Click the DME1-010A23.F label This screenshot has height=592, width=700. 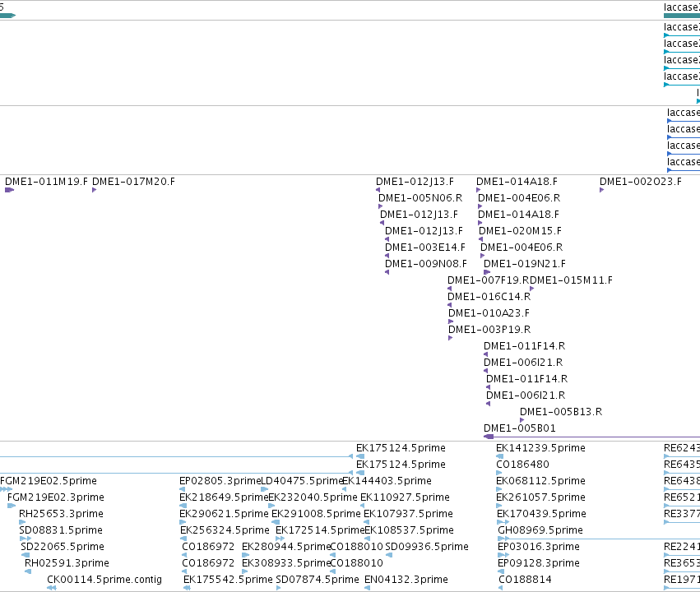click(489, 313)
